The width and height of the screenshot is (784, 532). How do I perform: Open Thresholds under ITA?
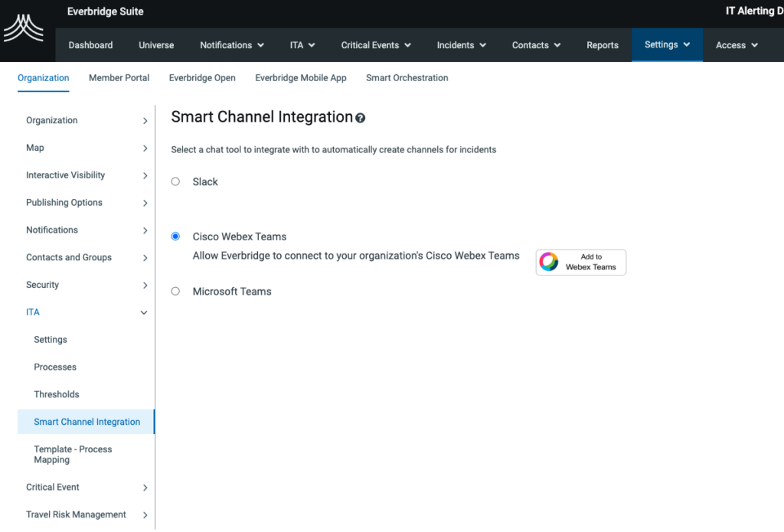point(57,394)
